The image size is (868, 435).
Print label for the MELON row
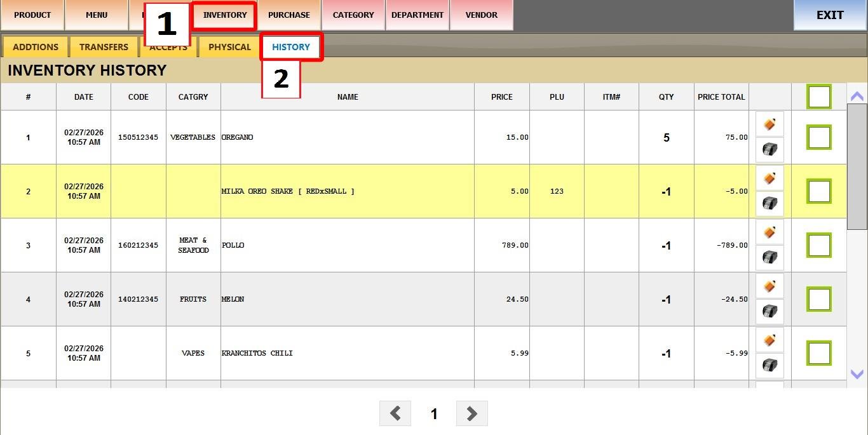(x=769, y=312)
